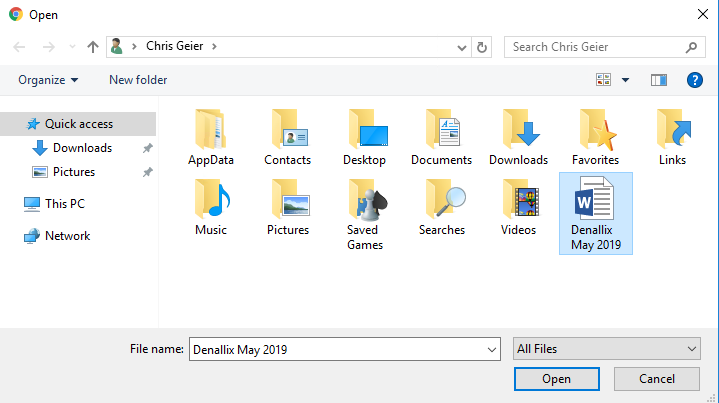Click the Cancel button

coord(657,379)
